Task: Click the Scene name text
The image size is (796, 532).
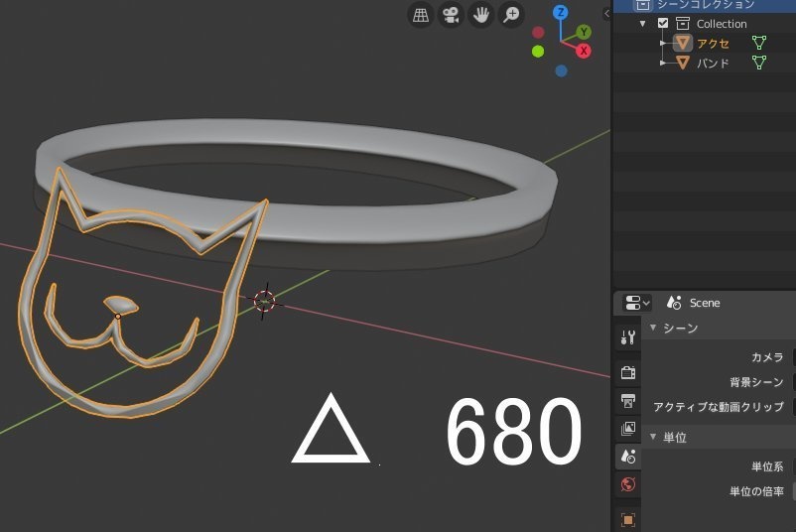Action: 705,303
